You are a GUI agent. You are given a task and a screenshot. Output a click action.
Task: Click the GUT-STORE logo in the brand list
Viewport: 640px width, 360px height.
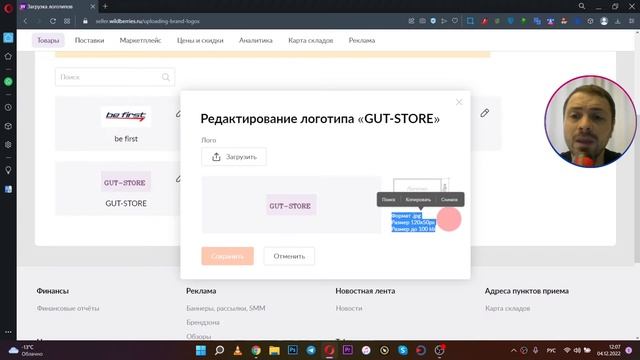coord(126,182)
